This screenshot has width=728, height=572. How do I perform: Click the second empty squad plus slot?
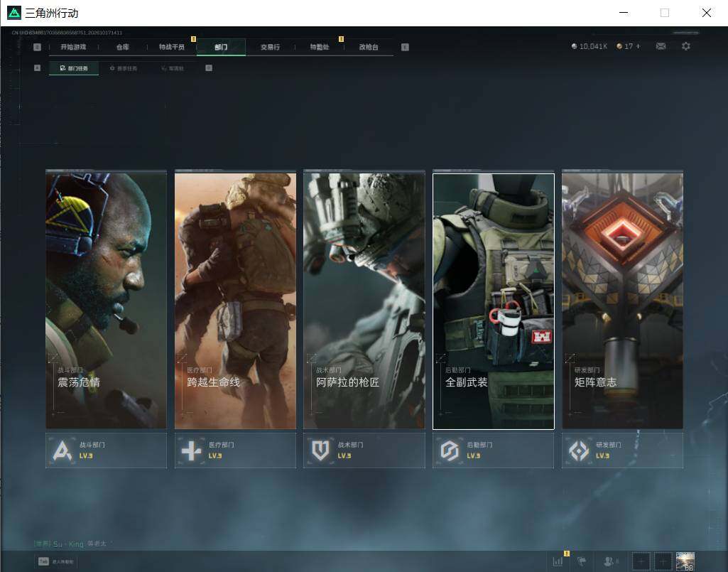click(663, 561)
